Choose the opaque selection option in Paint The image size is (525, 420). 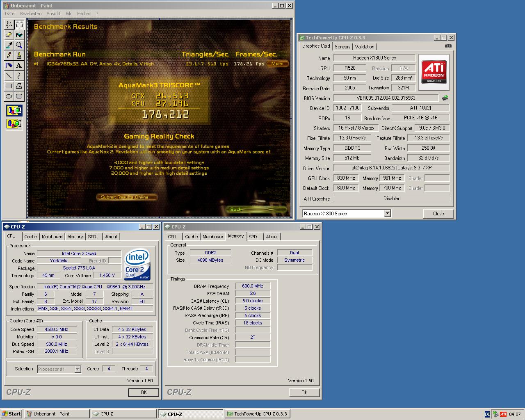[x=14, y=111]
